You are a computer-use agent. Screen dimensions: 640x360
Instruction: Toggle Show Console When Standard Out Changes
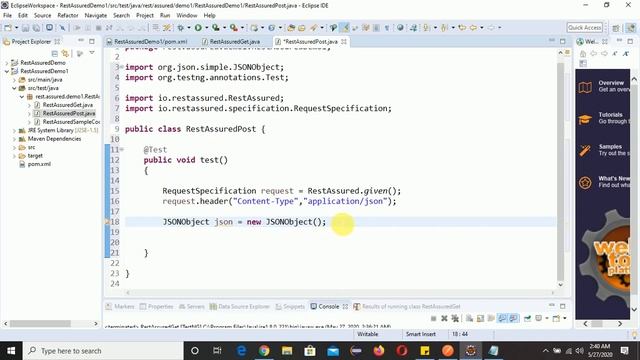pyautogui.click(x=503, y=318)
